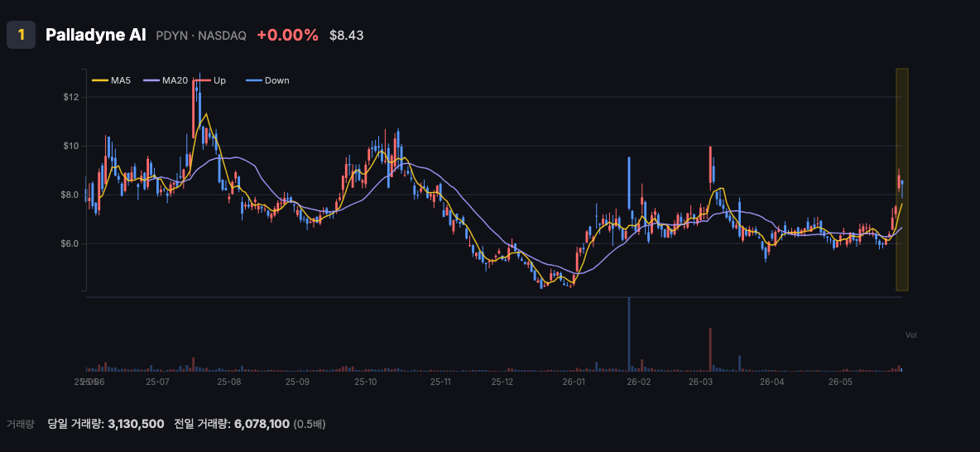Toggle the Up candle legend entry
The width and height of the screenshot is (980, 452).
pos(210,80)
